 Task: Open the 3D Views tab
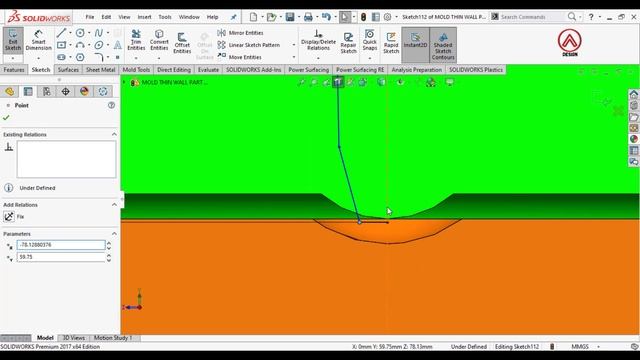[73, 338]
